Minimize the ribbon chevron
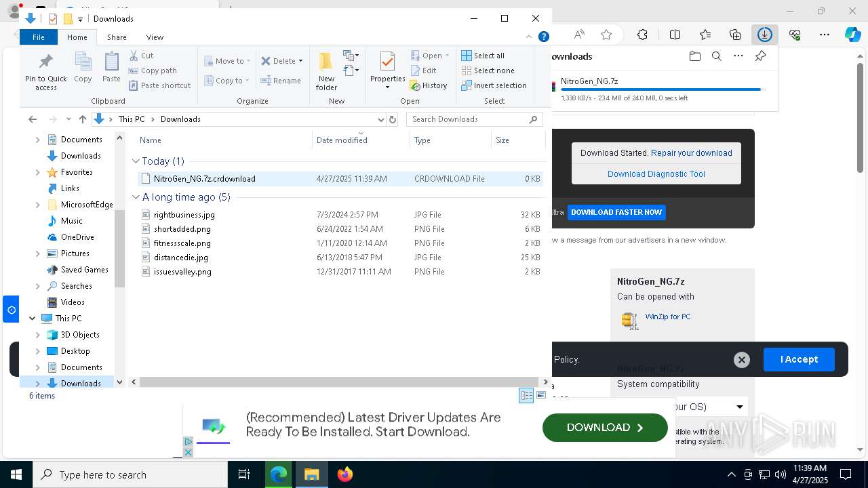 [x=529, y=37]
